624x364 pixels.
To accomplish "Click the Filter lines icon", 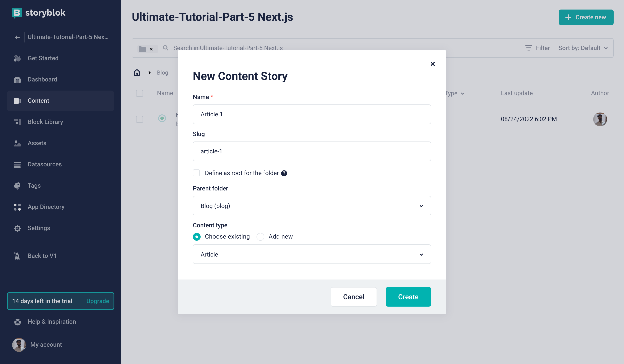I will pyautogui.click(x=528, y=48).
